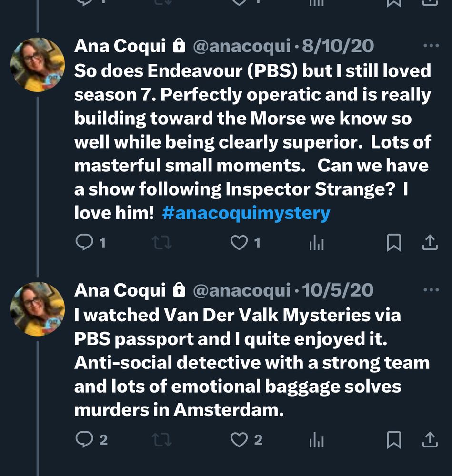Open more options on the 8/10/20 tweet

coord(431,46)
